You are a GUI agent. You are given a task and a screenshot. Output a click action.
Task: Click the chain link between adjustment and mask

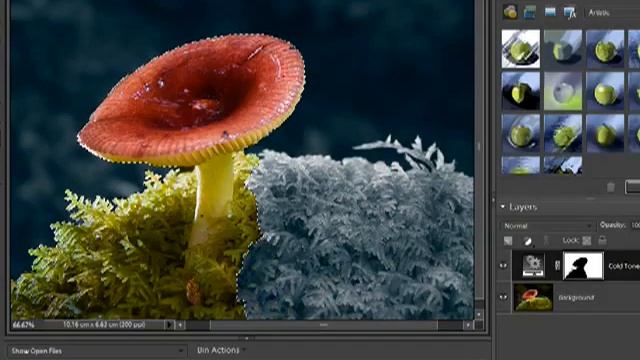[x=557, y=266]
